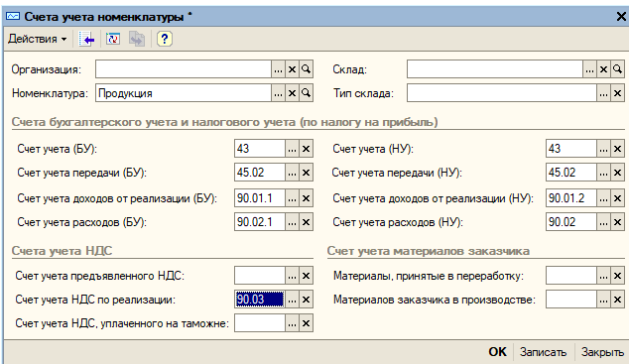Viewport: 629px width, 364px height.
Task: Click the Записать button
Action: (543, 352)
